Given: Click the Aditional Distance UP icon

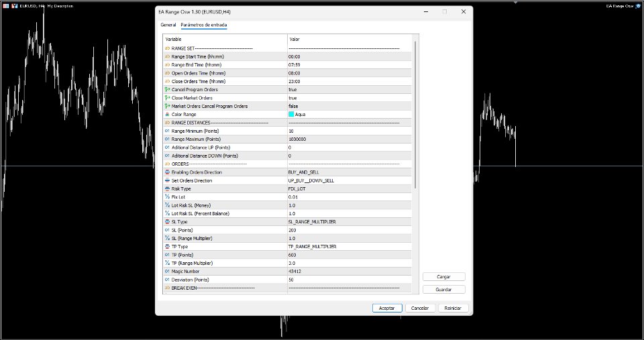Looking at the screenshot, I should click(x=167, y=148).
